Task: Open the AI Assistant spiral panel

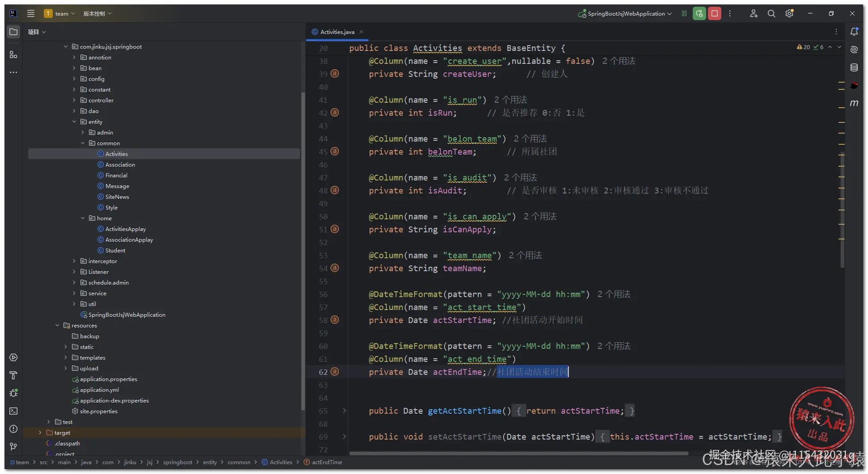Action: pyautogui.click(x=854, y=50)
